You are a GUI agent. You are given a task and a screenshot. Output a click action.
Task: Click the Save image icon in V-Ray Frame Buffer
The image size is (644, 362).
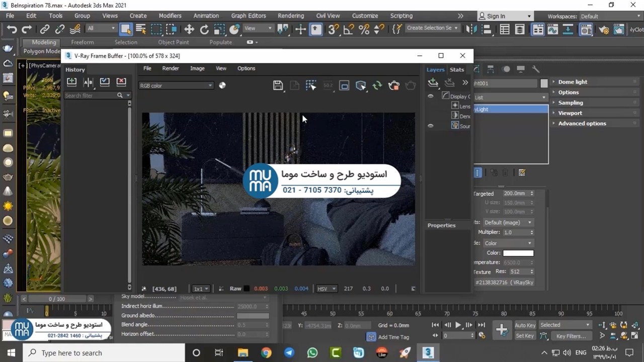[278, 85]
